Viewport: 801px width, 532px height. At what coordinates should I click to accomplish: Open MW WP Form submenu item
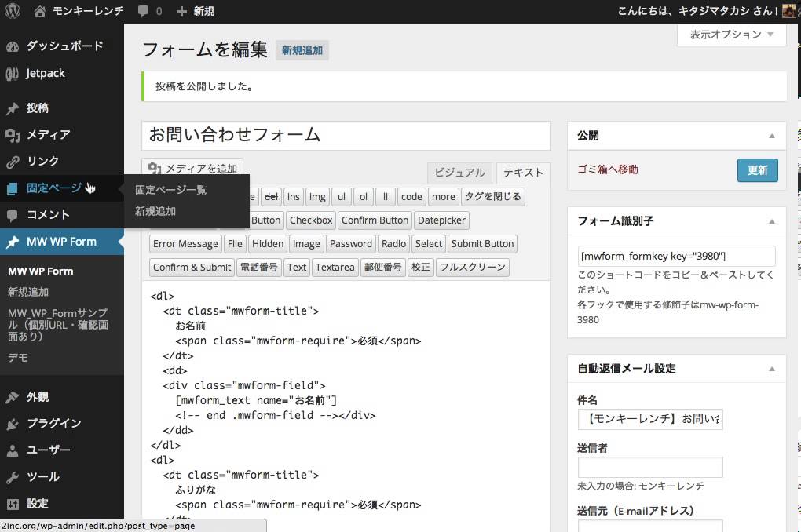point(40,271)
